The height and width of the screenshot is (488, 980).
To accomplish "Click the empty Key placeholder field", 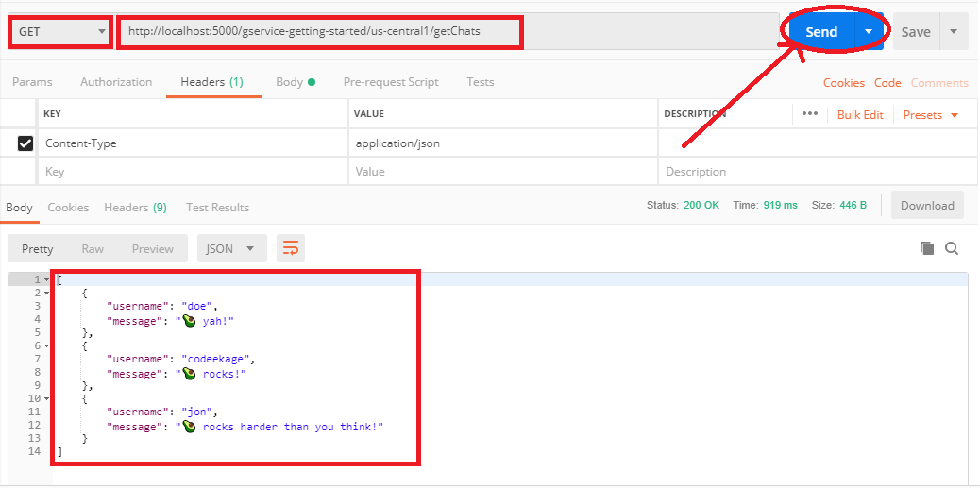I will pyautogui.click(x=194, y=171).
